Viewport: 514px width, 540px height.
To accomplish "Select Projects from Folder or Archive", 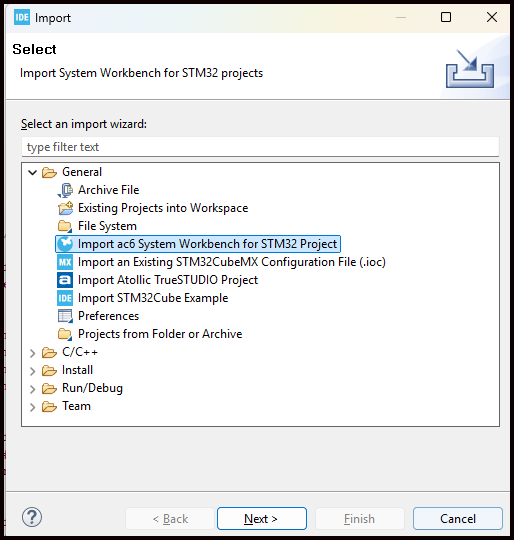I will point(160,334).
